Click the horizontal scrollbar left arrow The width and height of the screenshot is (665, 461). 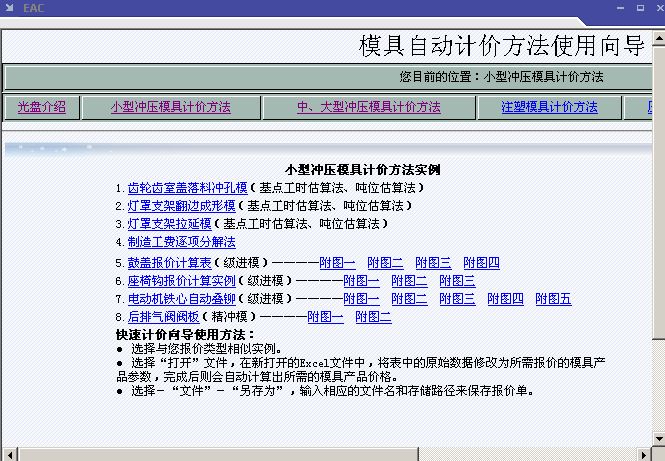tap(9, 455)
